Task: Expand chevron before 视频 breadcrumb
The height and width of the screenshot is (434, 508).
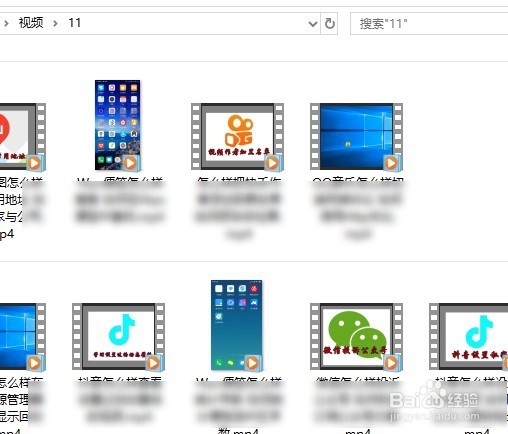Action: tap(6, 24)
